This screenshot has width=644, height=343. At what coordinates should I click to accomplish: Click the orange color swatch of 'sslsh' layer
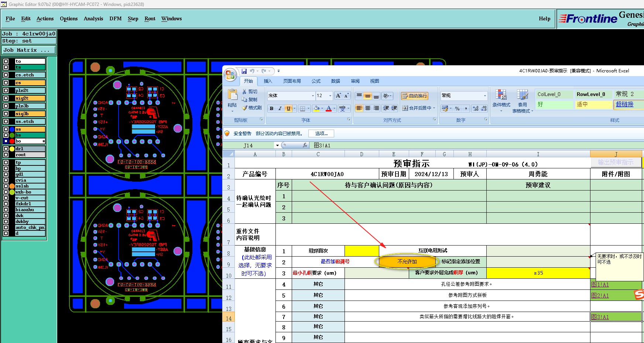point(12,186)
